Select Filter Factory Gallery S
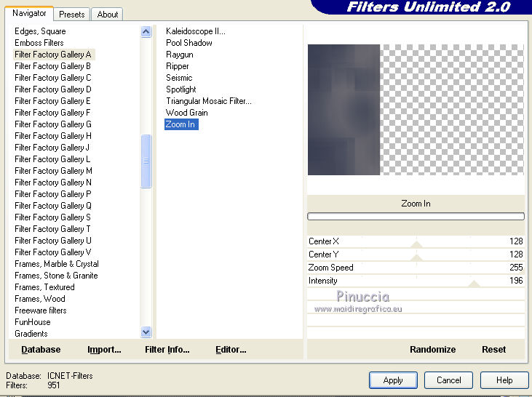The image size is (532, 397). [x=52, y=217]
